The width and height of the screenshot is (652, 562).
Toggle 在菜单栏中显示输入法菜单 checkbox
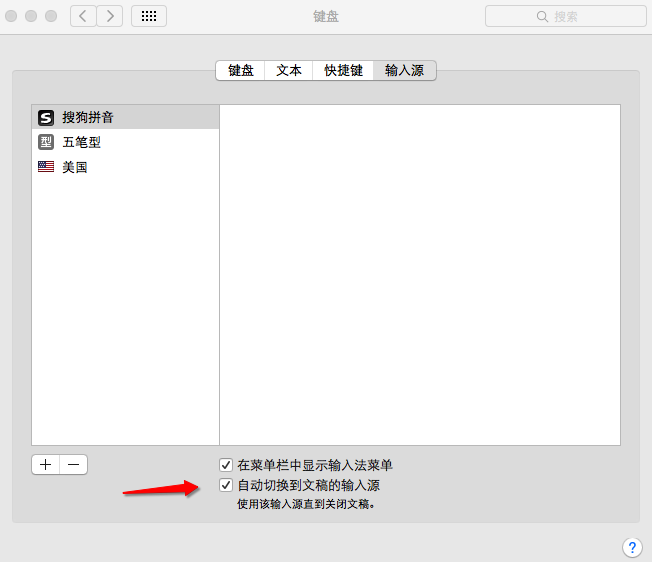pos(226,465)
